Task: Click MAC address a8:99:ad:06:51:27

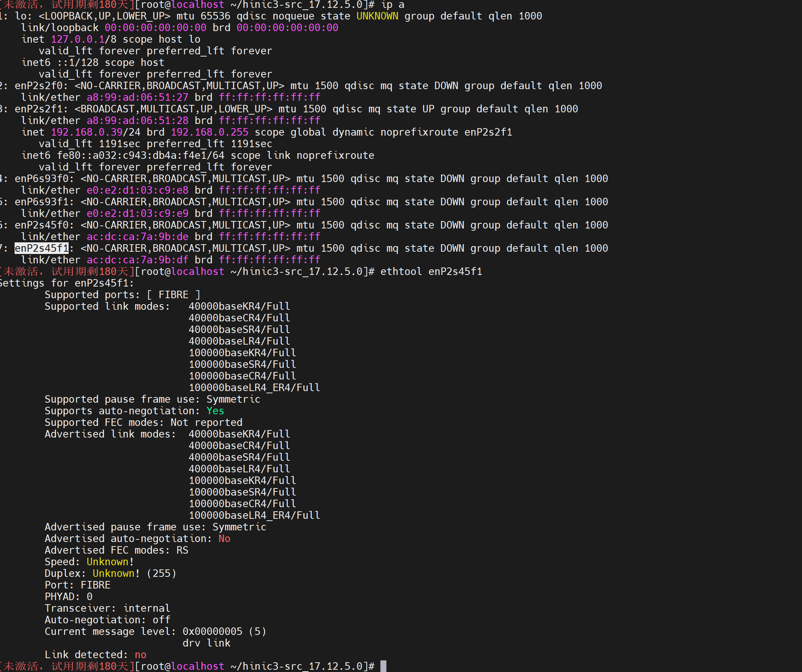Action: (x=137, y=97)
